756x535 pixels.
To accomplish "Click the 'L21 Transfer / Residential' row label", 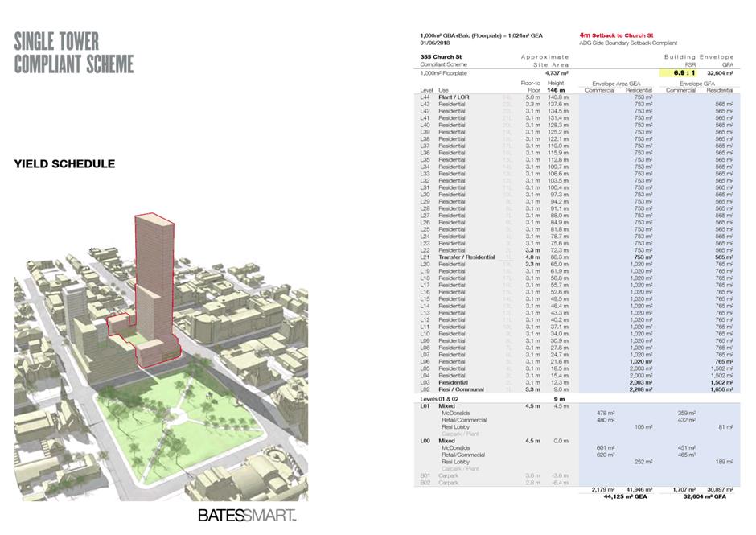I will 458,257.
